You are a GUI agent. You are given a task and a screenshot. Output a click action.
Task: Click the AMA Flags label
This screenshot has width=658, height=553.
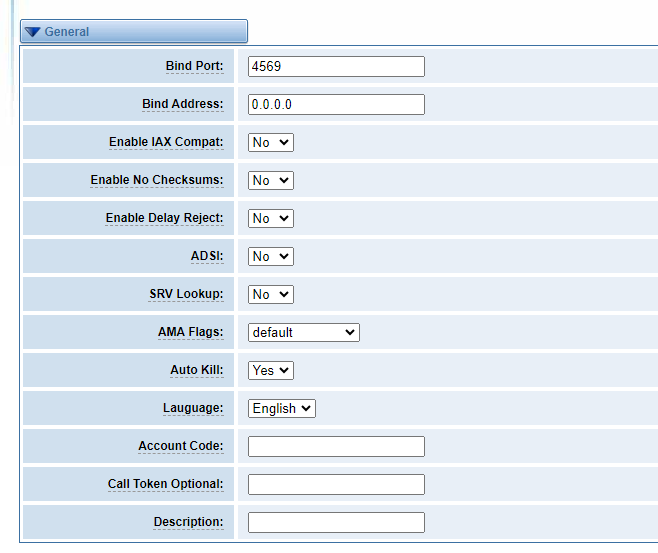pos(191,332)
